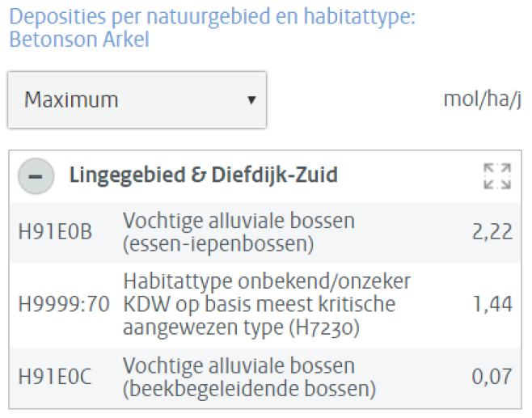Screen dimensions: 532x418
Task: Select the Lingegebied & Diefdijk-Zuid header title
Action: coord(204,175)
